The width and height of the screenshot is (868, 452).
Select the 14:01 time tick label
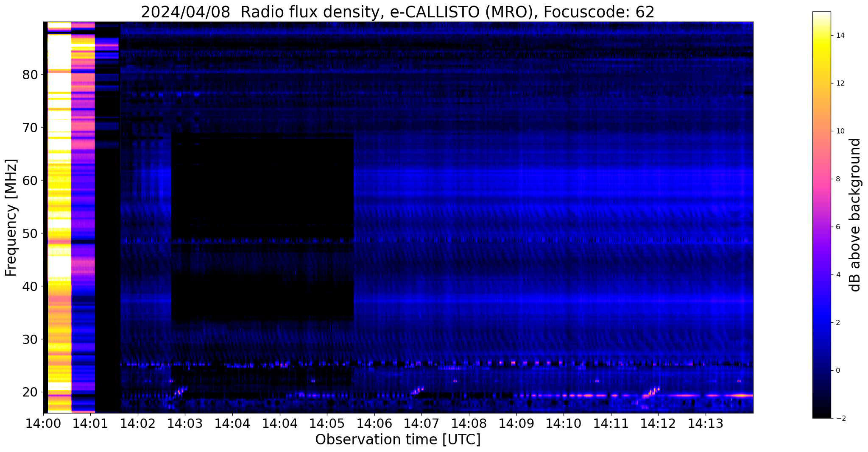pos(90,423)
